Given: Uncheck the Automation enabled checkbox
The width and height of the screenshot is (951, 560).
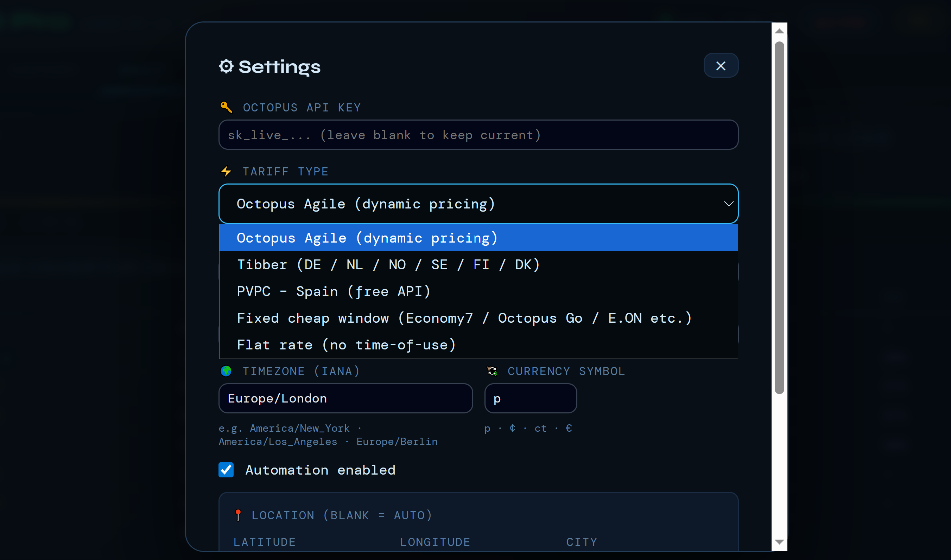Looking at the screenshot, I should [226, 470].
